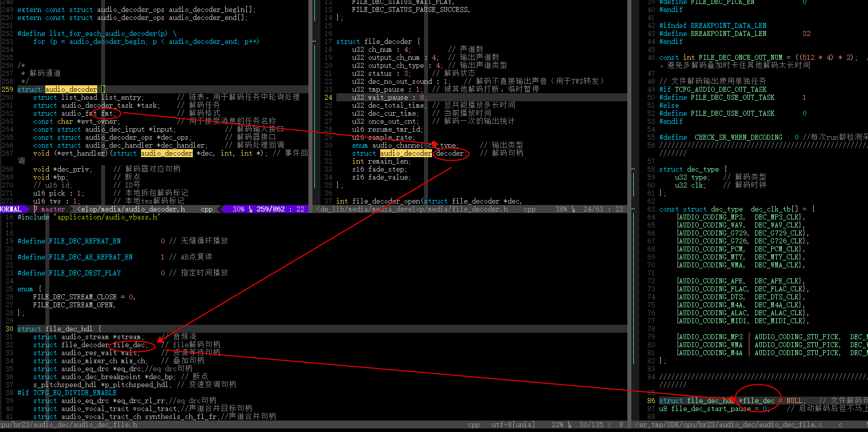This screenshot has width=868, height=432.
Task: Click the 38% scroll percentage in status line
Action: tap(561, 209)
